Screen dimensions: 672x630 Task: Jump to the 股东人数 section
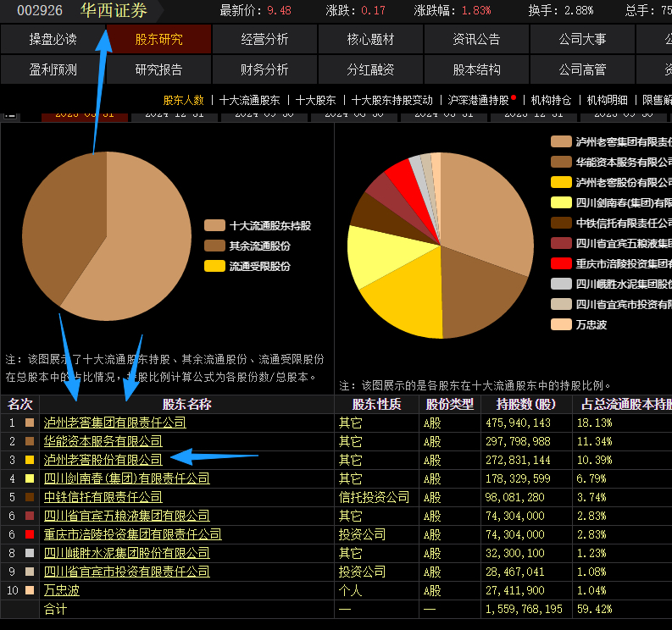183,100
